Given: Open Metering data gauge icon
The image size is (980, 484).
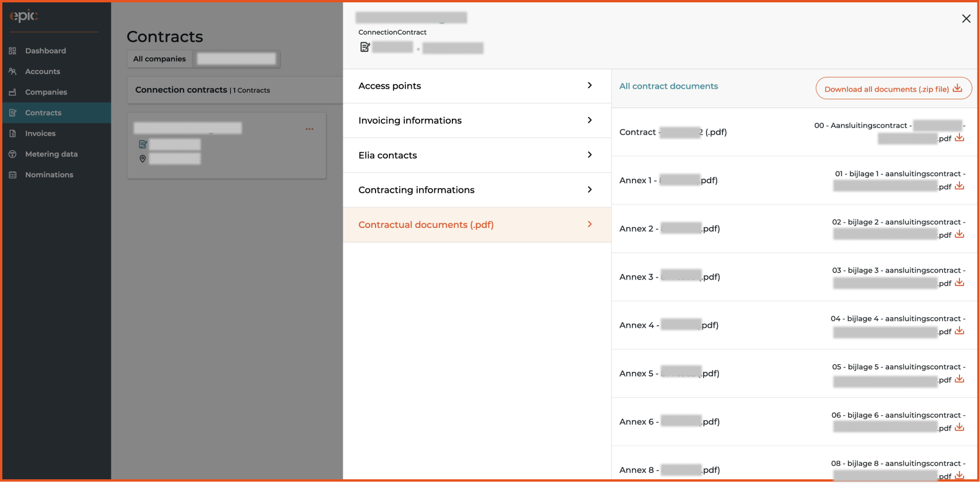Looking at the screenshot, I should click(x=12, y=154).
